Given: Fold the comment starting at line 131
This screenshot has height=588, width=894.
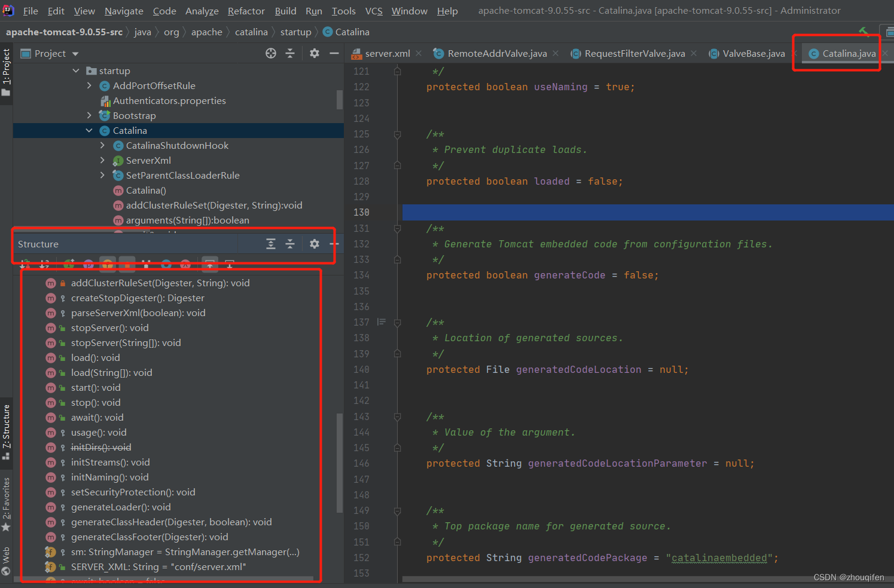Looking at the screenshot, I should [397, 228].
